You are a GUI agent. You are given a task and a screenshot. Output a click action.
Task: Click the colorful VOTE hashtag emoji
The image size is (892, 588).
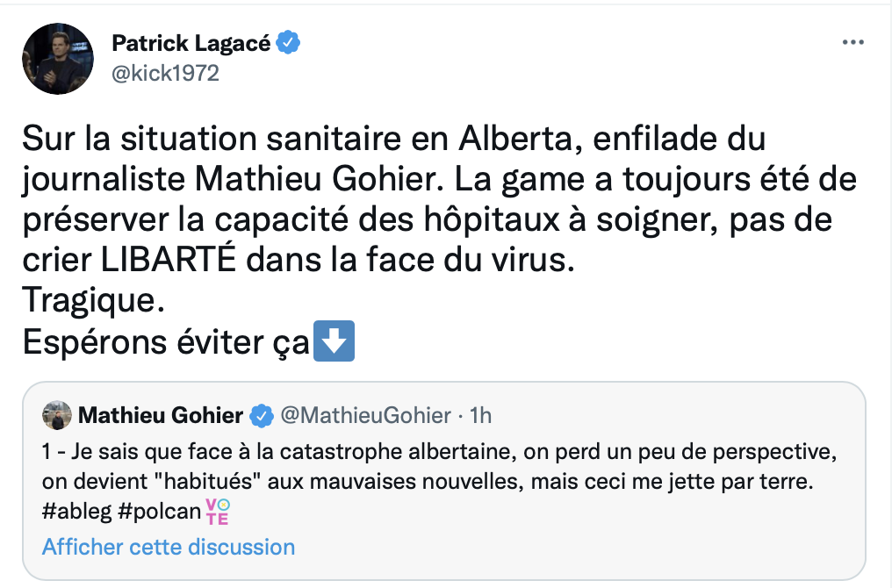[x=218, y=512]
